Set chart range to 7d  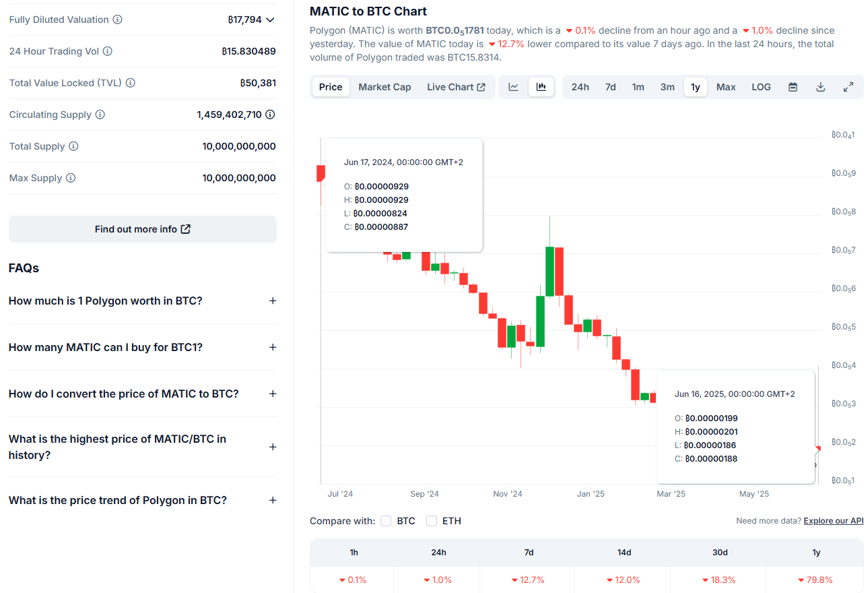pyautogui.click(x=610, y=87)
